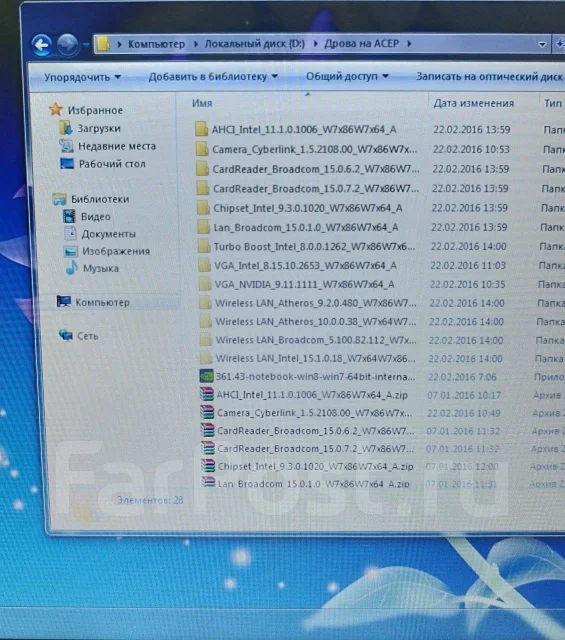Image resolution: width=565 pixels, height=640 pixels.
Task: Sort by 'Дата изменения' column header
Action: click(x=473, y=103)
